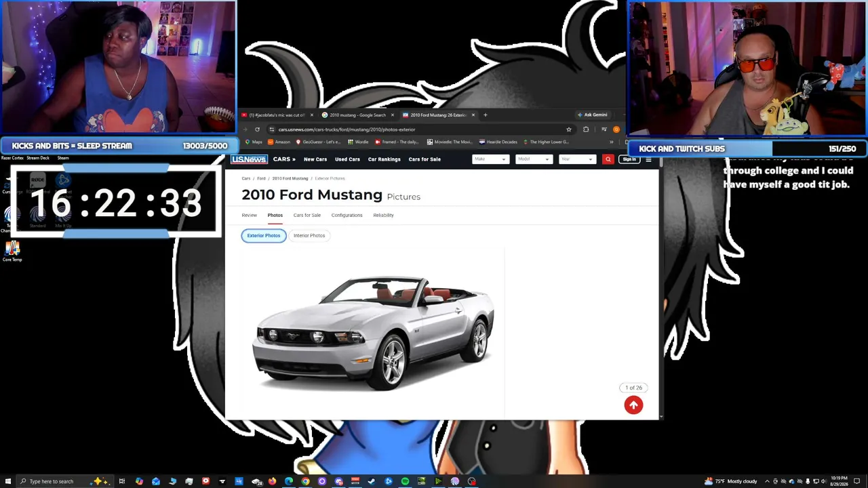Expand the Make dropdown
Image resolution: width=868 pixels, height=488 pixels.
click(x=490, y=159)
